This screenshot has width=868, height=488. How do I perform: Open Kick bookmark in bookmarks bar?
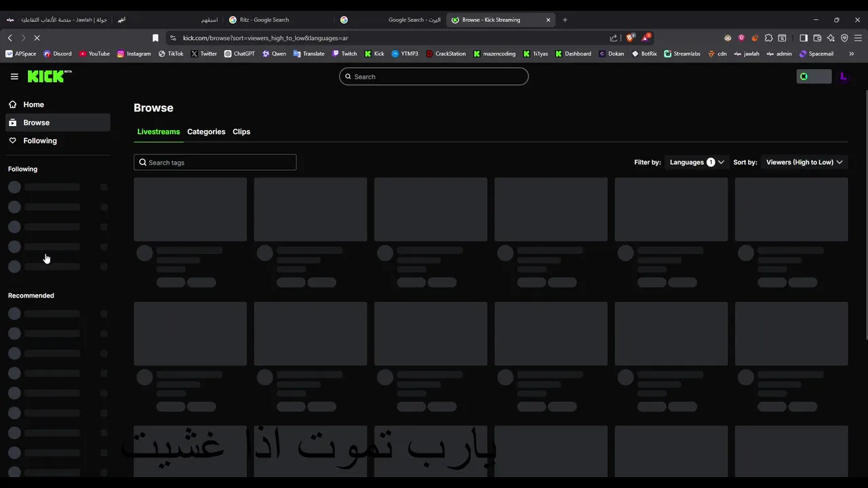374,54
